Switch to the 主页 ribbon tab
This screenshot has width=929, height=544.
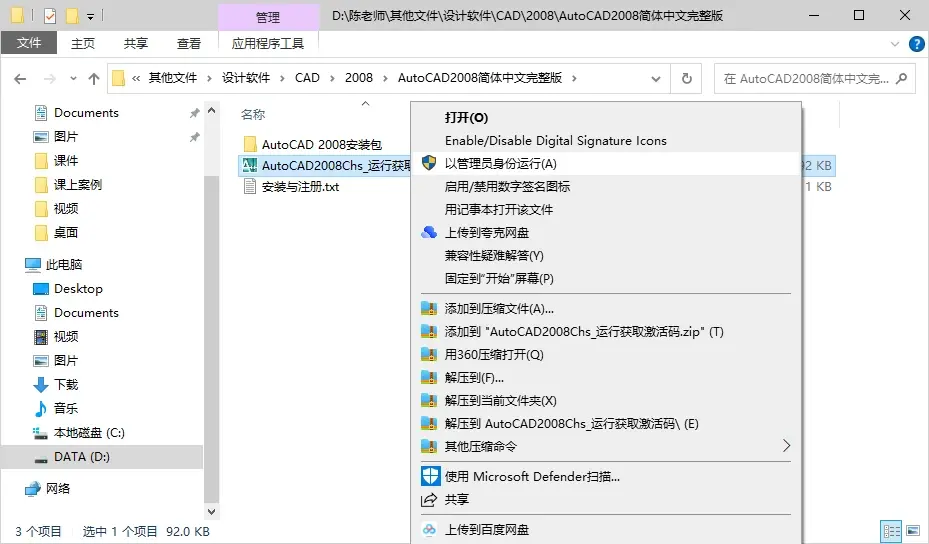coord(83,43)
